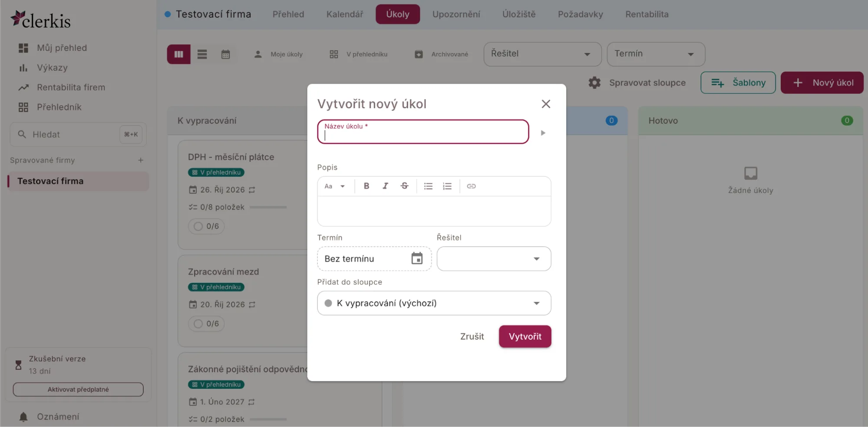The width and height of the screenshot is (868, 427).
Task: Click the 26. Říj 2026 due date
Action: [222, 190]
